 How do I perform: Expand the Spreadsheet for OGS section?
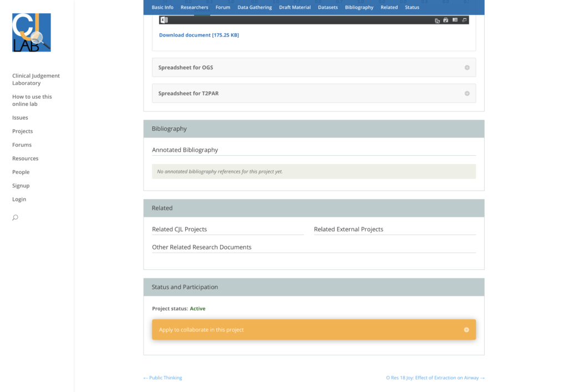point(314,67)
